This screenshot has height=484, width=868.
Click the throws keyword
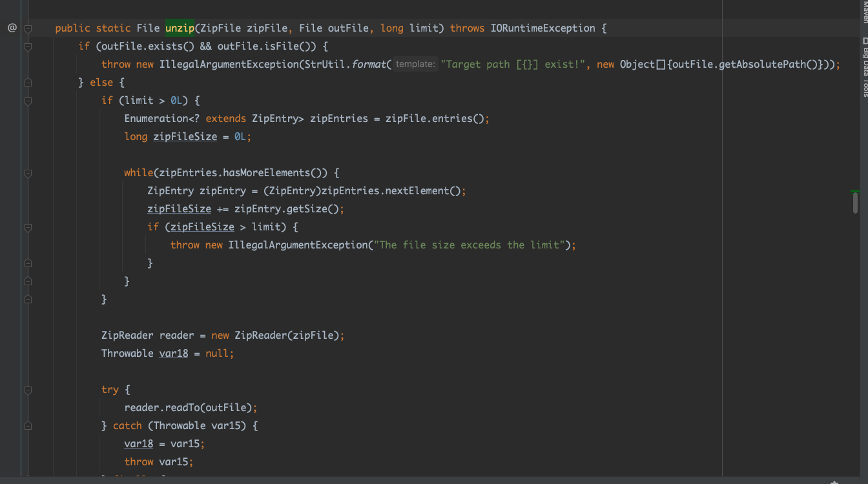[467, 28]
